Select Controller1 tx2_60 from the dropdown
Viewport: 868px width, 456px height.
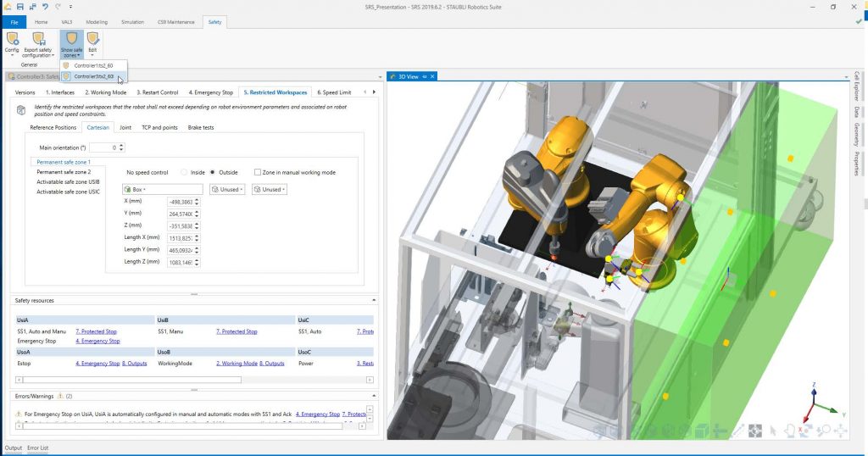tap(93, 65)
